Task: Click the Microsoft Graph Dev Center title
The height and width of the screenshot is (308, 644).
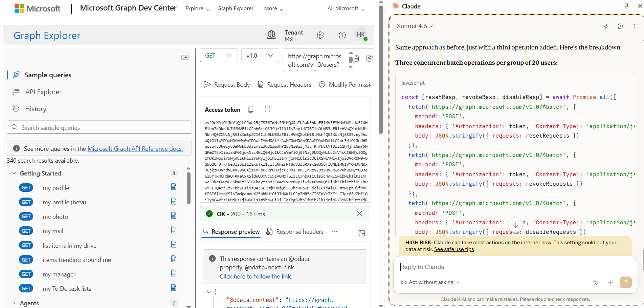Action: [x=128, y=8]
